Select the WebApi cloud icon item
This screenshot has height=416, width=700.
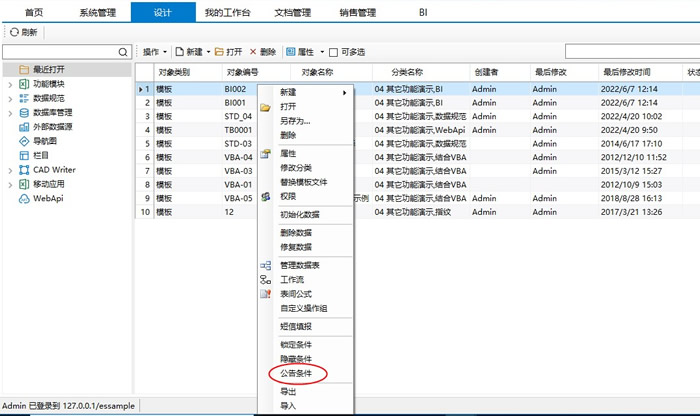tap(25, 198)
